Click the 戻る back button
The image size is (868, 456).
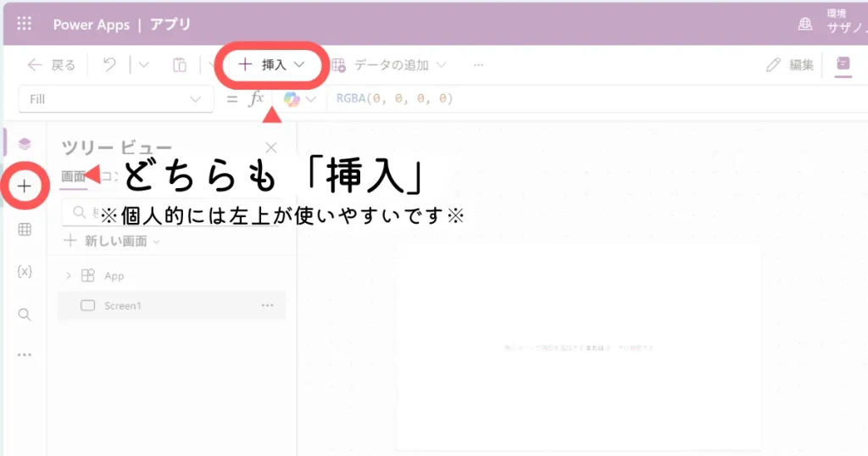click(52, 64)
